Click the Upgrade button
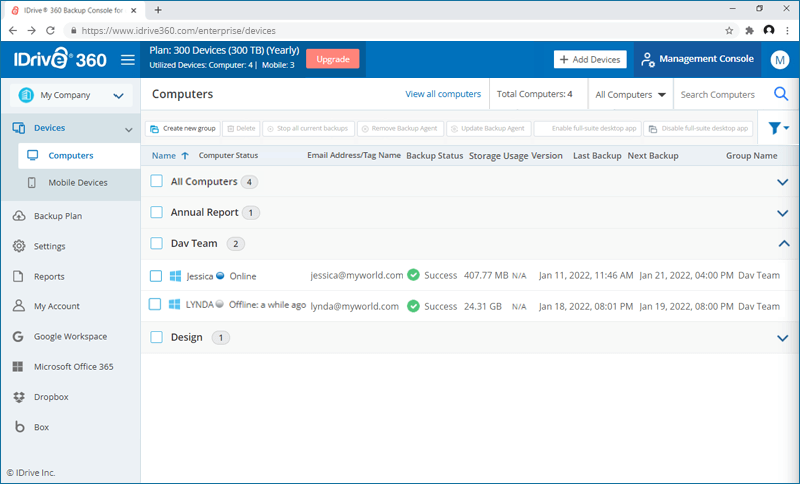 332,59
